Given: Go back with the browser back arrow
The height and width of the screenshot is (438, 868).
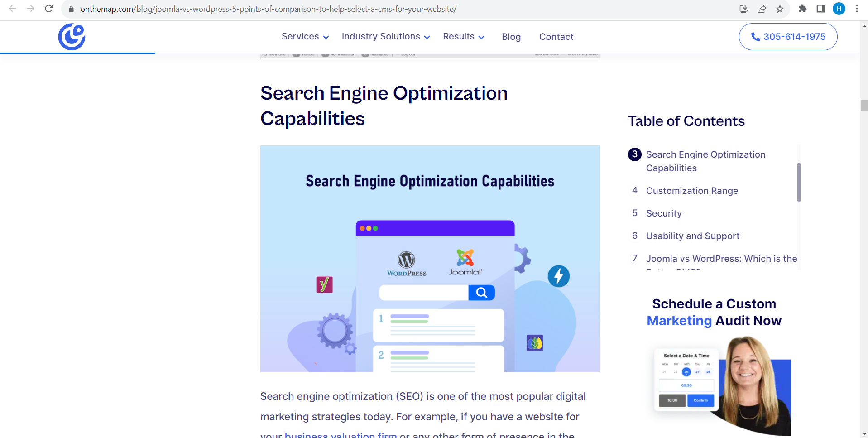Looking at the screenshot, I should (12, 9).
